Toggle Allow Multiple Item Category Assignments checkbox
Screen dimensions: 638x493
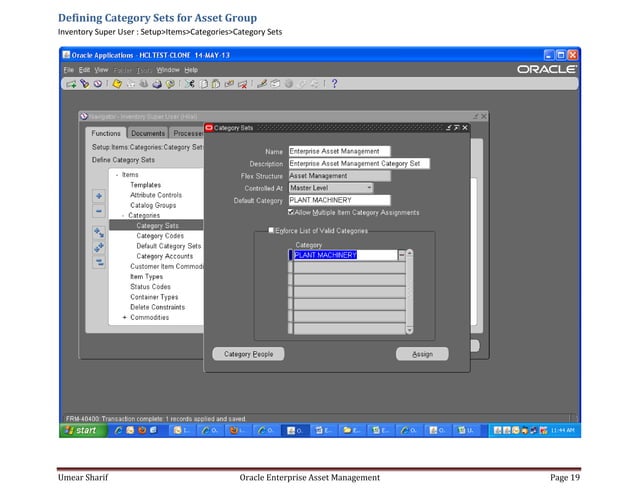coord(291,212)
